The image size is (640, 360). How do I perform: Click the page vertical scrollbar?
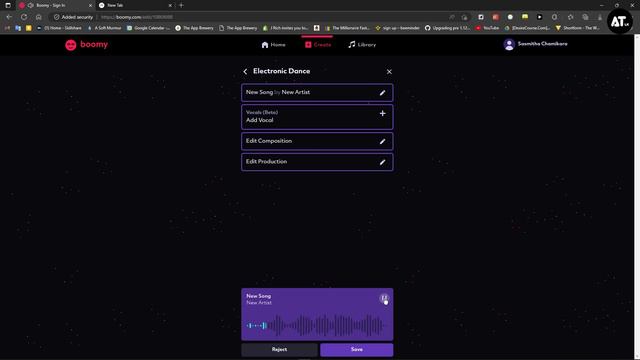[637, 196]
